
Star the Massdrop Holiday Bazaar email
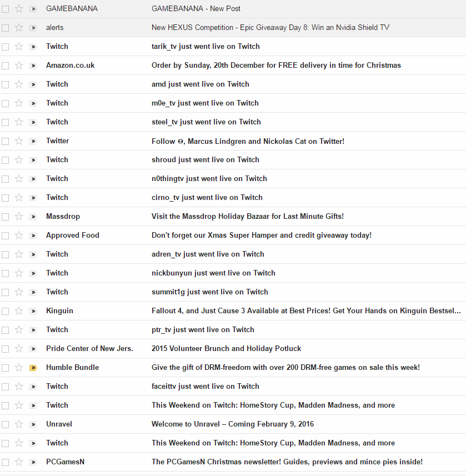[19, 217]
